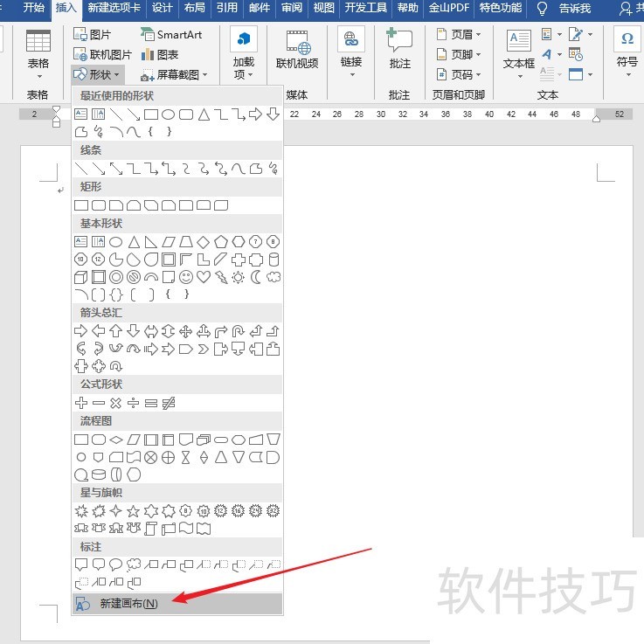Open the View (视图) tab

click(x=323, y=8)
